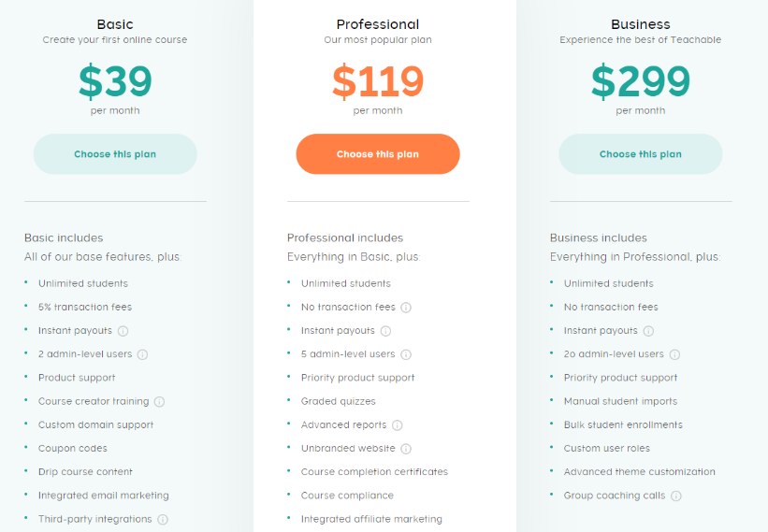Click the Business plan heading
Image resolution: width=768 pixels, height=532 pixels.
pyautogui.click(x=641, y=24)
